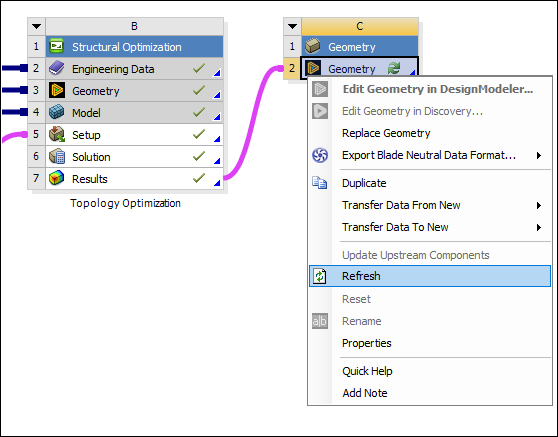Select the Structural Optimization title cell
This screenshot has height=437, width=558.
[135, 46]
